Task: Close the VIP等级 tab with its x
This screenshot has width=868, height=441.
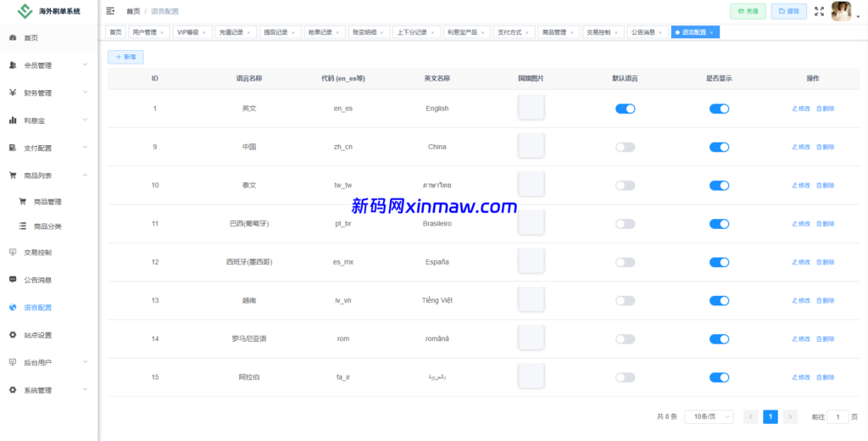Action: pos(203,33)
